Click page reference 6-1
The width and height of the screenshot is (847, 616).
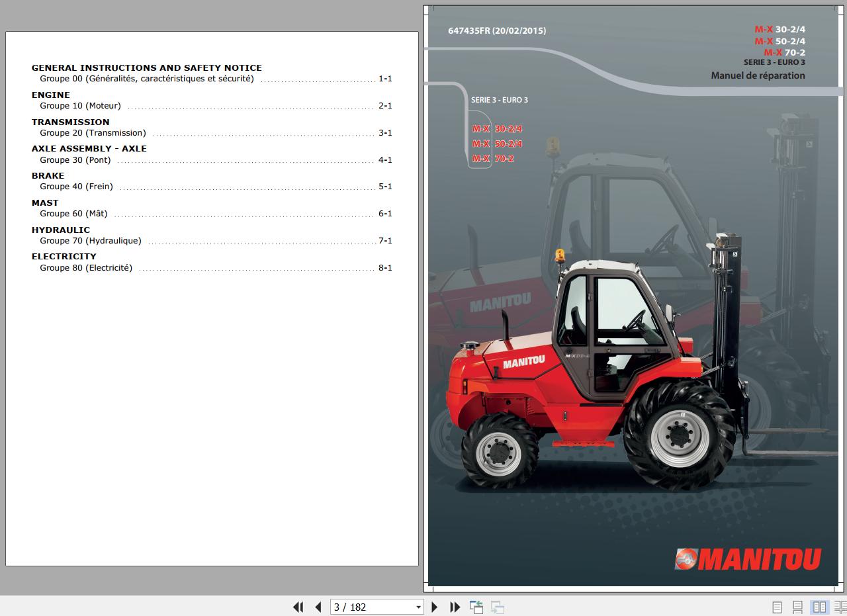[385, 214]
